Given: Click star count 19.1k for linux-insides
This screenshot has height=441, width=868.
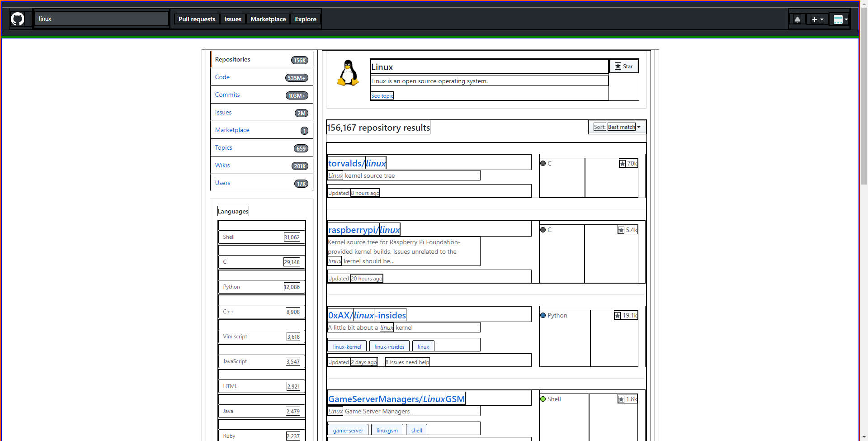Looking at the screenshot, I should tap(626, 315).
